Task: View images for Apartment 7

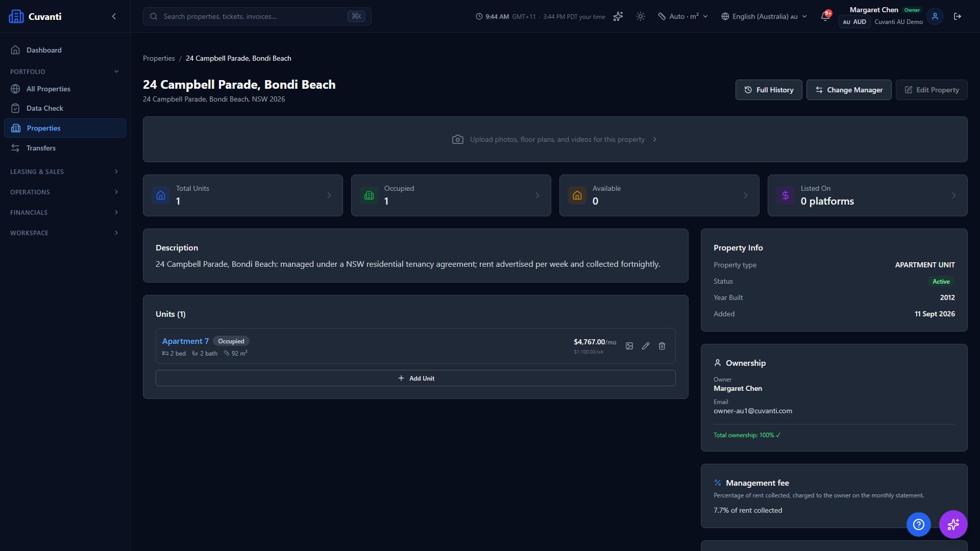Action: (x=629, y=346)
